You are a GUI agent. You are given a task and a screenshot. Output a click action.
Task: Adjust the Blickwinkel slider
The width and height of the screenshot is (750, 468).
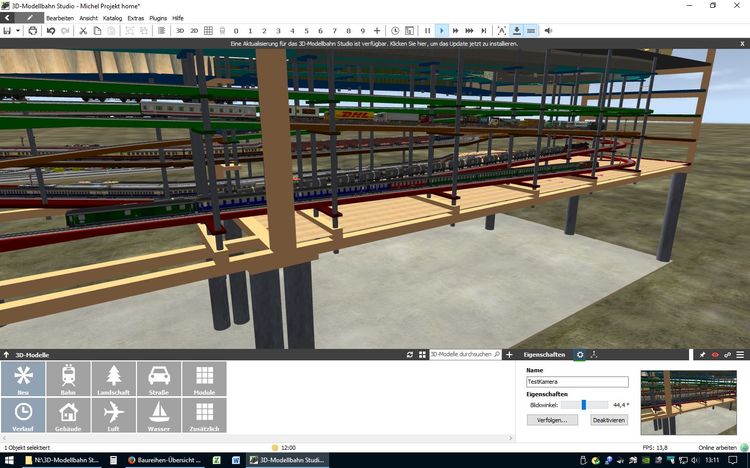click(x=584, y=405)
